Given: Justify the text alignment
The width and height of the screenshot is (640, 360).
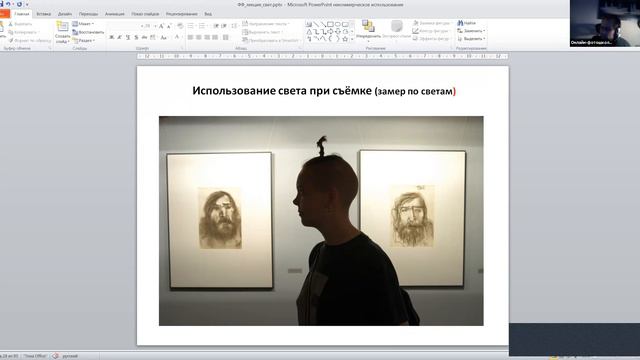Looking at the screenshot, I should (215, 37).
